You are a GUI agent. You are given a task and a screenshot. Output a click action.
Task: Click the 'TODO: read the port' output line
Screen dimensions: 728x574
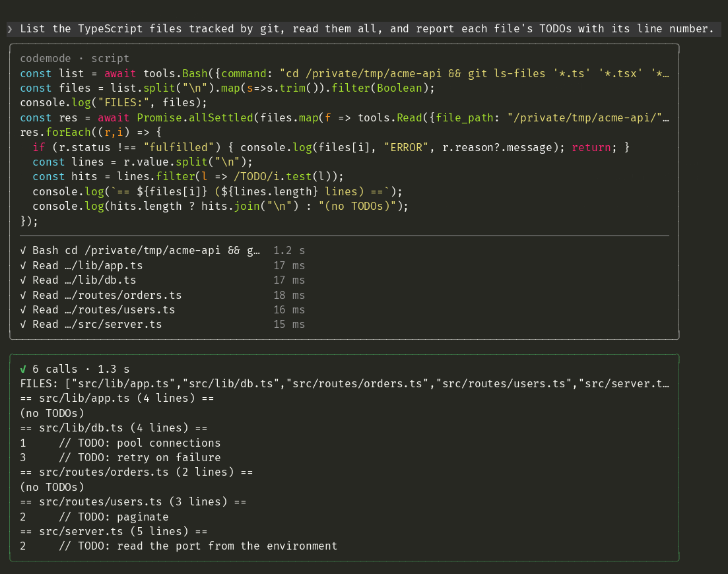coord(179,546)
